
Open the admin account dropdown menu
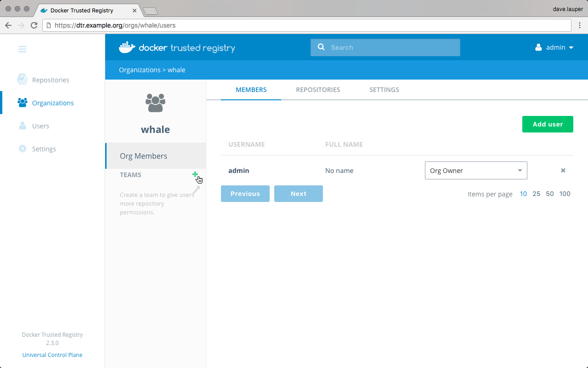pos(554,47)
